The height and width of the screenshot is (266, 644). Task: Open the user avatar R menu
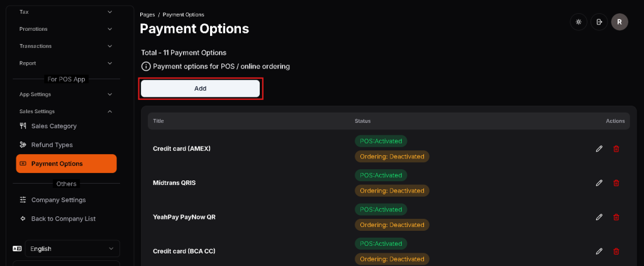click(619, 22)
